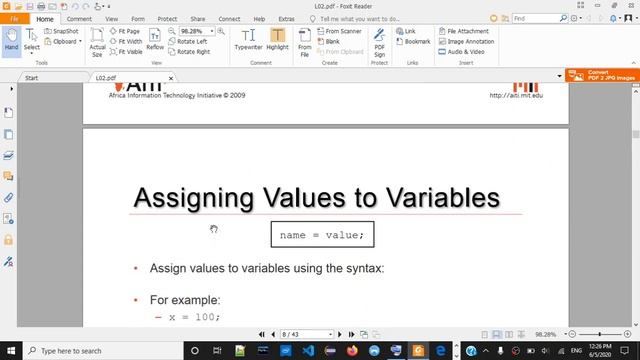Switch to Reflow view
The height and width of the screenshot is (360, 640).
click(155, 40)
